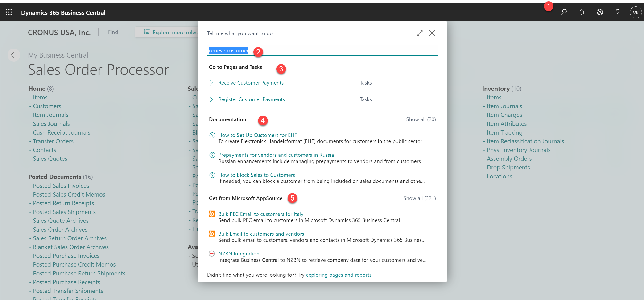Close the Tell Me dialog
The image size is (644, 300).
point(432,33)
